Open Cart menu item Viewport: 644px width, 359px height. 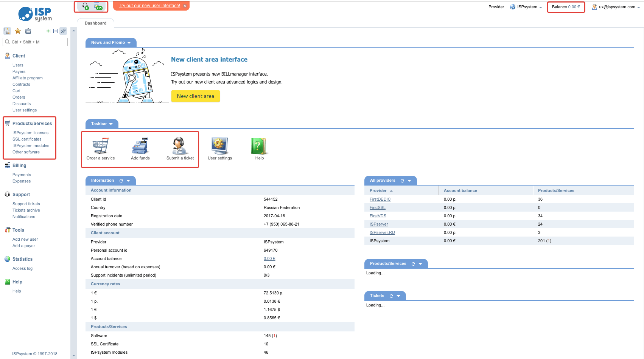coord(16,91)
